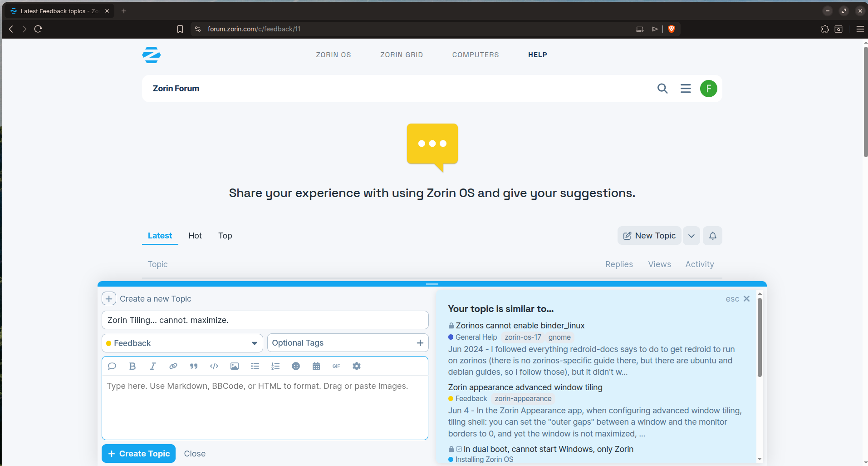Open the Feedback category dropdown
This screenshot has height=466, width=868.
(x=182, y=343)
